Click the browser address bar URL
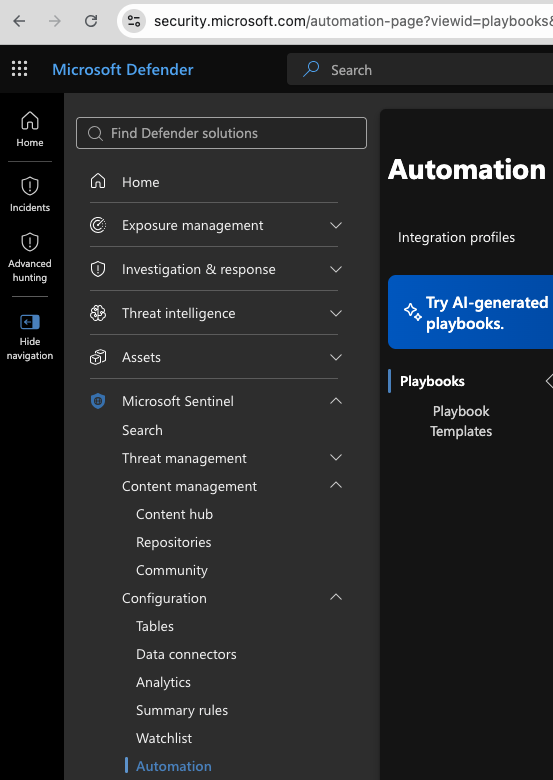Screen dimensions: 553x780 pyautogui.click(x=353, y=21)
